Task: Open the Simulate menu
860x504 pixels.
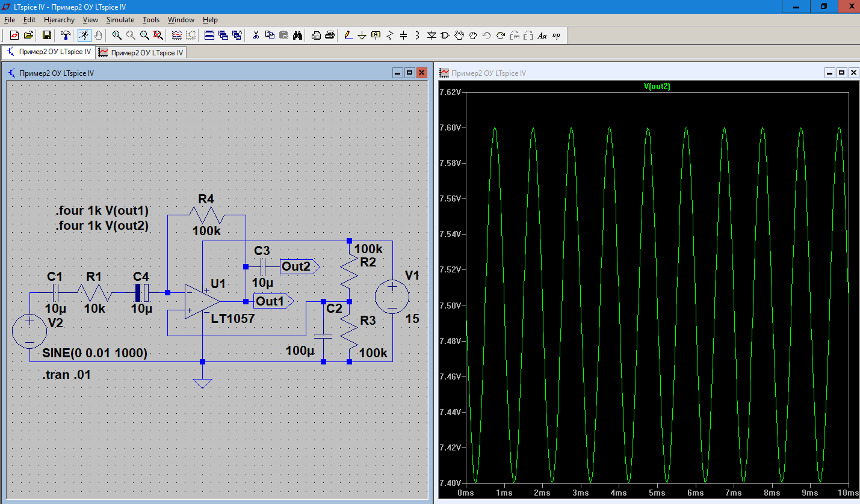Action: [120, 20]
